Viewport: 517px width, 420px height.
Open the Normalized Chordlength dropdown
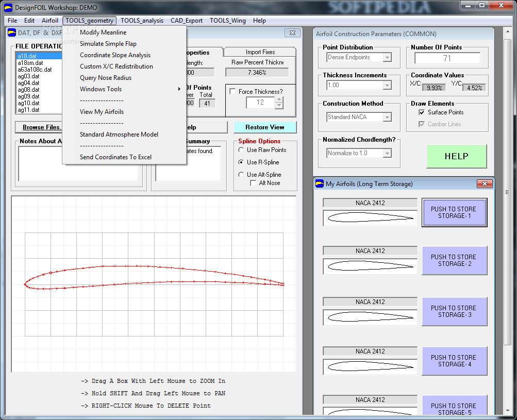coord(387,153)
